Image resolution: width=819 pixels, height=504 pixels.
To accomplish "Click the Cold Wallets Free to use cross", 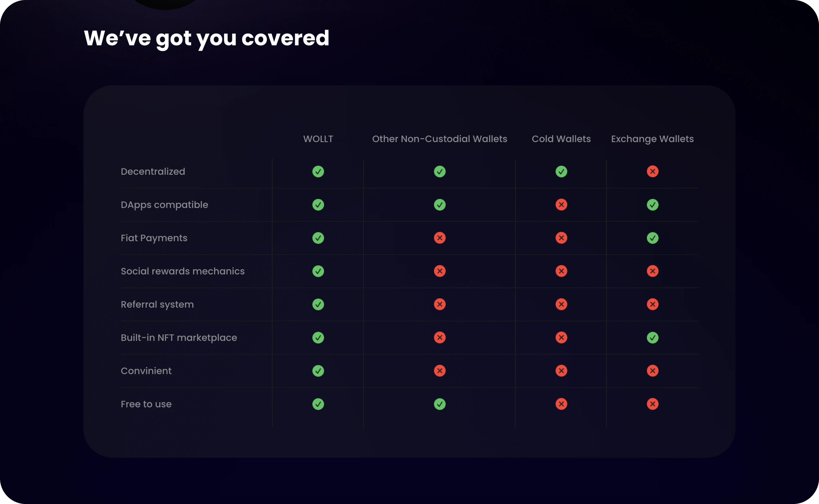I will tap(561, 404).
